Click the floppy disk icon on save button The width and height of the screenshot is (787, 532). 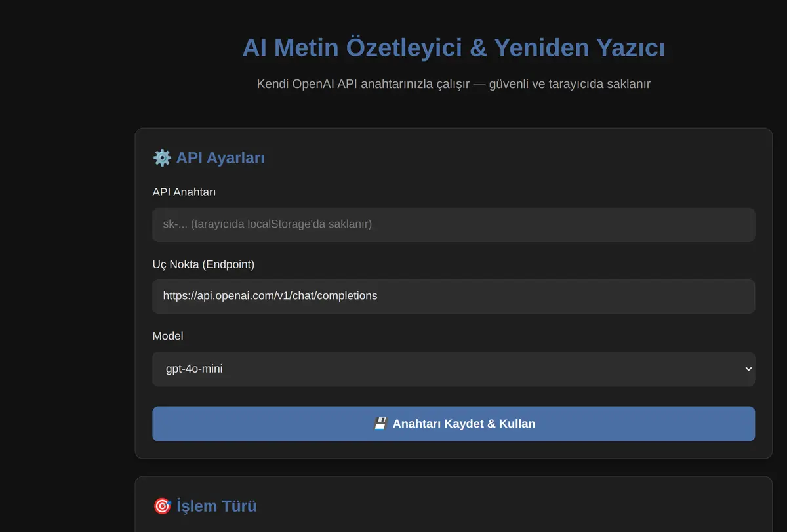click(x=380, y=424)
